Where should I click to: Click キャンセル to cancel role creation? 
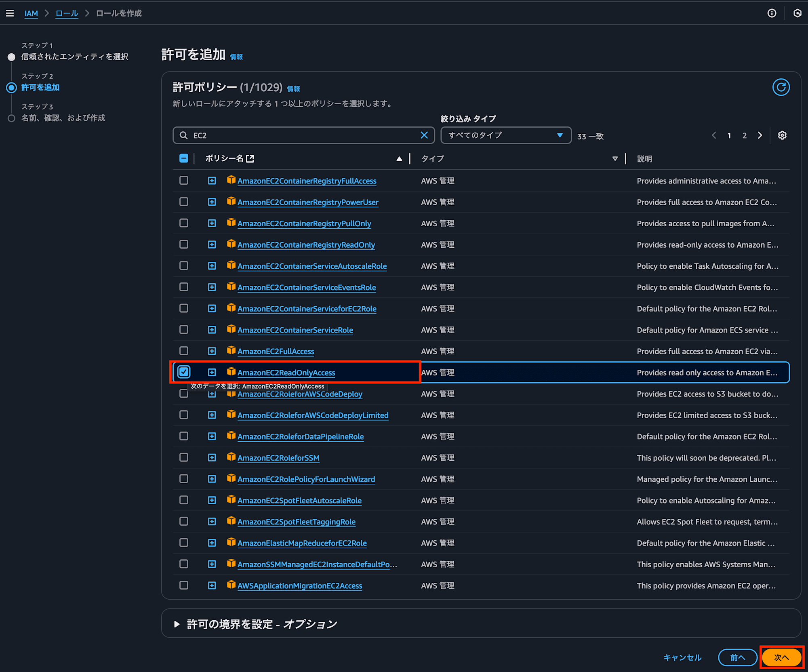(682, 657)
